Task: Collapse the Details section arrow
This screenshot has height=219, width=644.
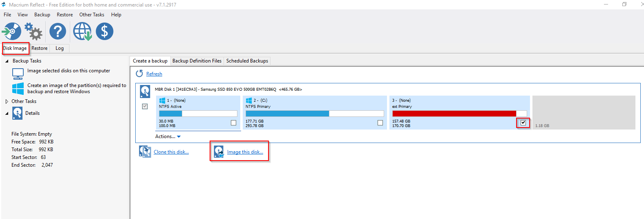Action: 7,113
